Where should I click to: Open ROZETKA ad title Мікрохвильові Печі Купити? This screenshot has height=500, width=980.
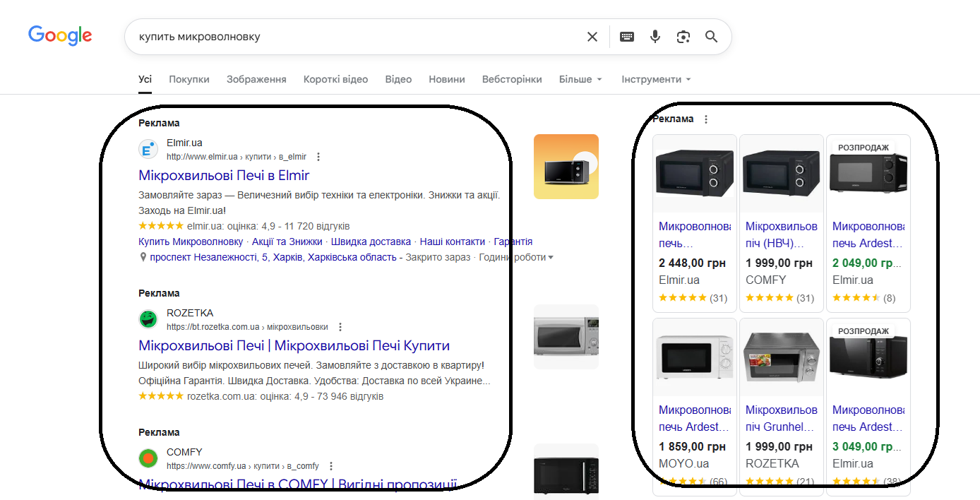(294, 345)
